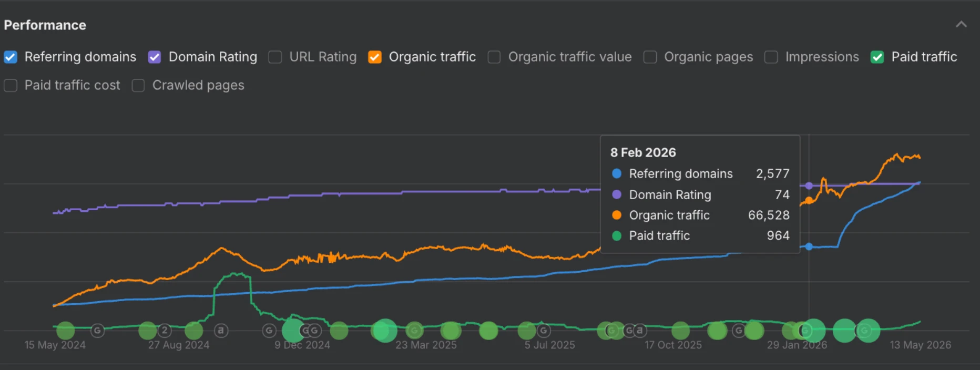Uncheck the Domain Rating checkbox
Image resolution: width=980 pixels, height=370 pixels.
(x=155, y=57)
